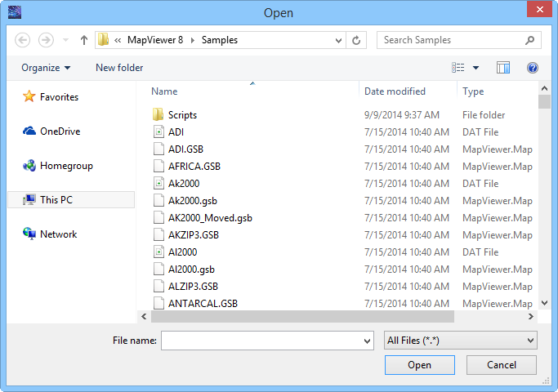Click the File name input field
The height and width of the screenshot is (392, 558).
coord(267,341)
